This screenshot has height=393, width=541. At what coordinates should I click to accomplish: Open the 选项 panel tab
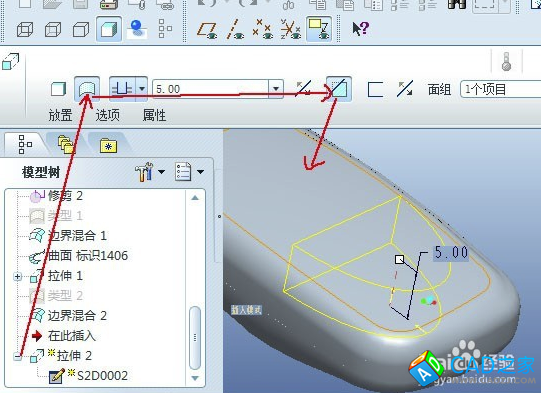tap(107, 115)
